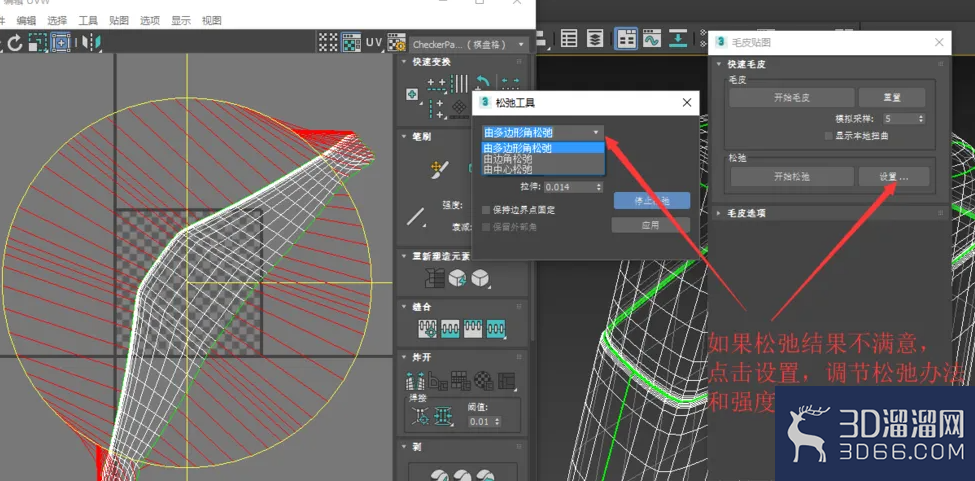Click the 拉伸 value spinner arrows
The height and width of the screenshot is (481, 975).
coord(599,187)
